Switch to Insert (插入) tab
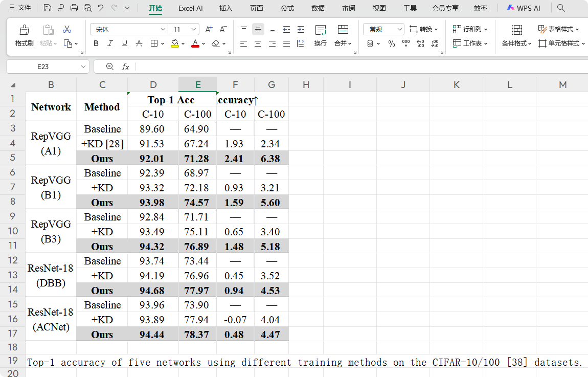 (x=226, y=8)
